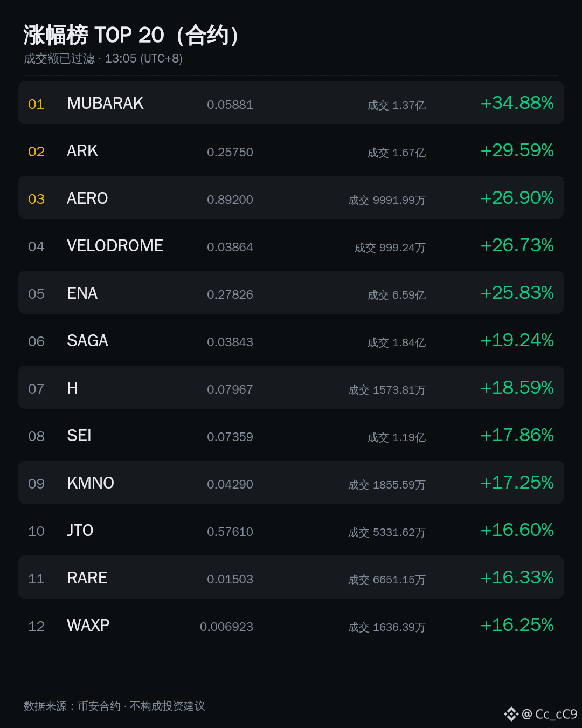Click the ENA volume 成交 6.59亿
The height and width of the screenshot is (728, 582).
pos(397,295)
